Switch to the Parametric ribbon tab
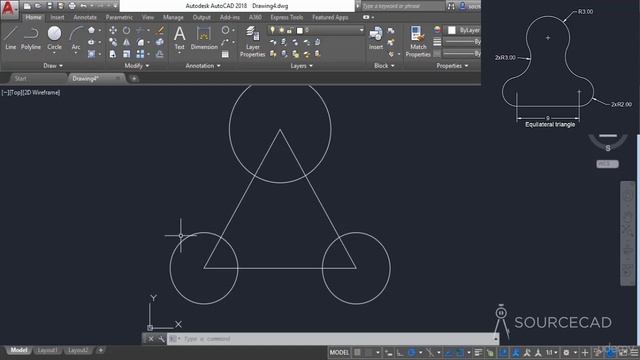The image size is (640, 360). tap(119, 17)
